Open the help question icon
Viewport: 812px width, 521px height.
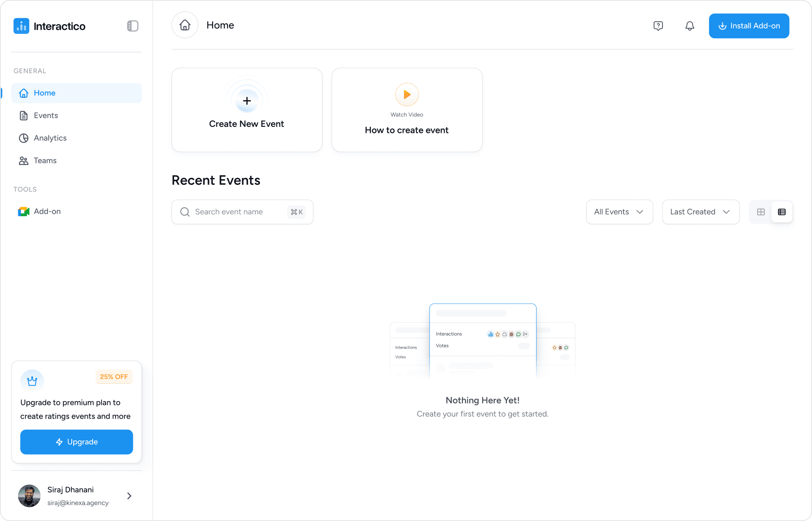[658, 26]
